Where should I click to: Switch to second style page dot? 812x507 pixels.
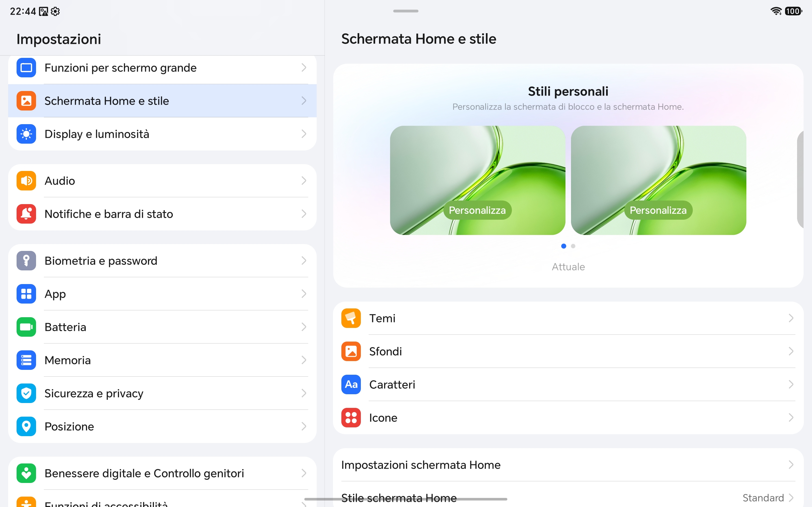coord(573,246)
